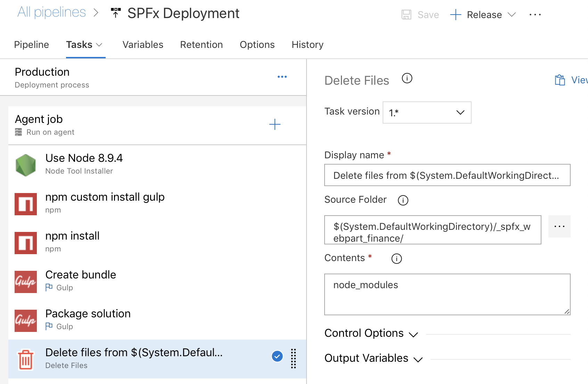Viewport: 588px width, 384px height.
Task: Click the Save disk icon in the header
Action: click(x=406, y=15)
